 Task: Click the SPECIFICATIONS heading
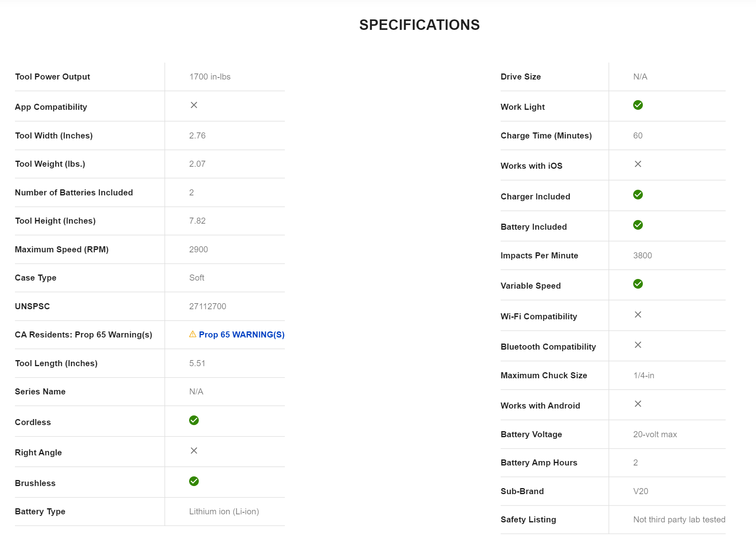click(419, 25)
